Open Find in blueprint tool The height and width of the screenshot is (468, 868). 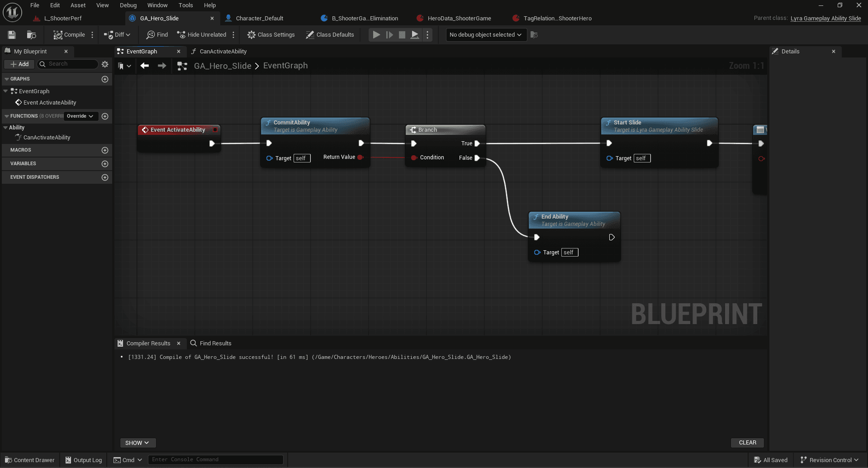[157, 35]
